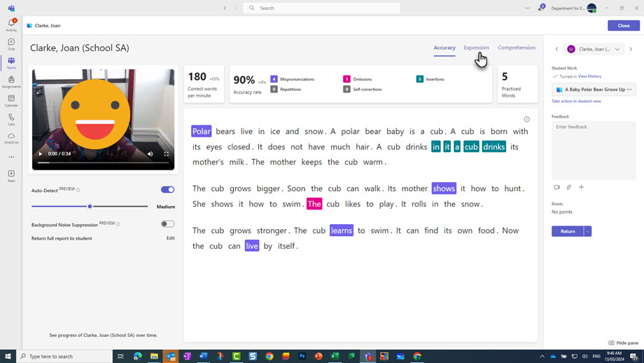644x363 pixels.
Task: Select the inserted word drinks
Action: 493,146
